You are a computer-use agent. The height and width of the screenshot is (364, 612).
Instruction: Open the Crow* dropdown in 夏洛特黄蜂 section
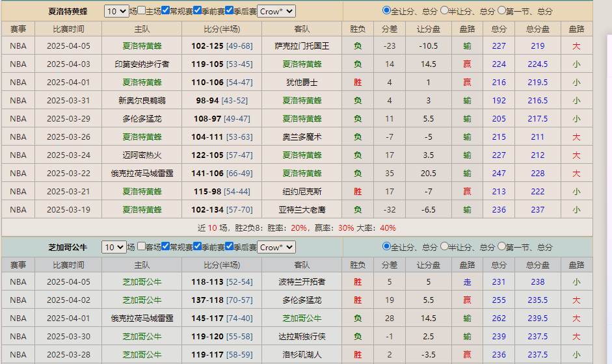[276, 11]
